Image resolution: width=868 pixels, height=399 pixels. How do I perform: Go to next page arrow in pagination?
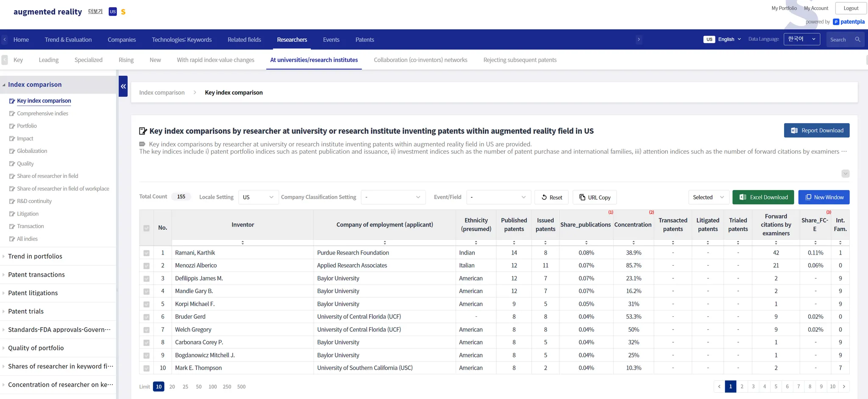pos(844,386)
